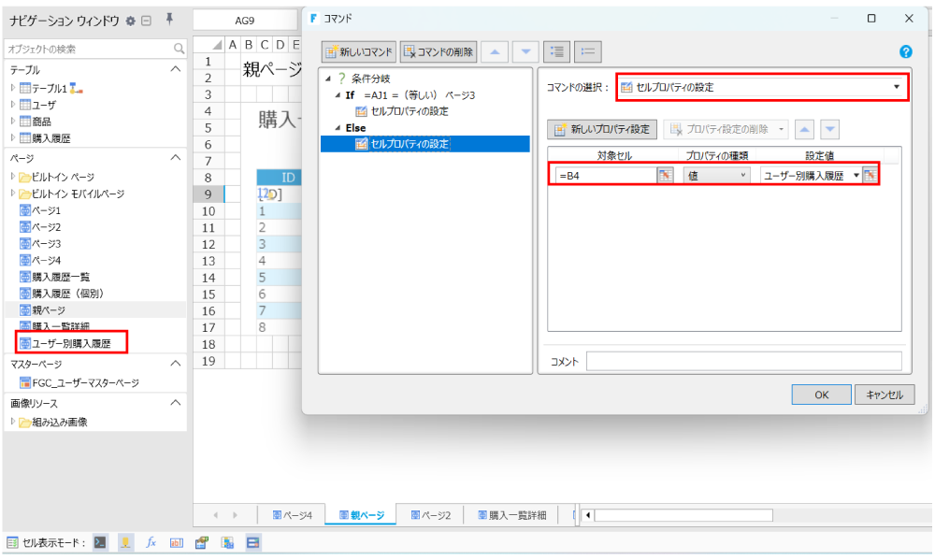
Task: Toggle command display mode terminal icon
Action: (100, 543)
